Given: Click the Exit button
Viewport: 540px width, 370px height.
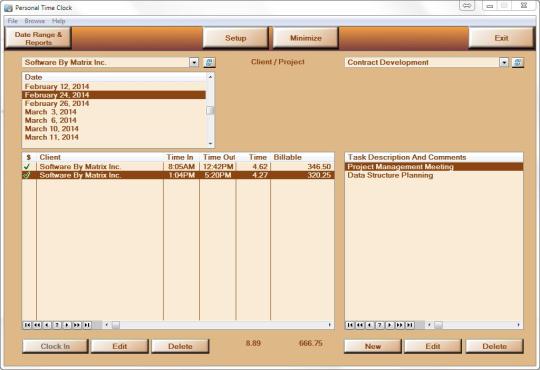Looking at the screenshot, I should tap(501, 38).
